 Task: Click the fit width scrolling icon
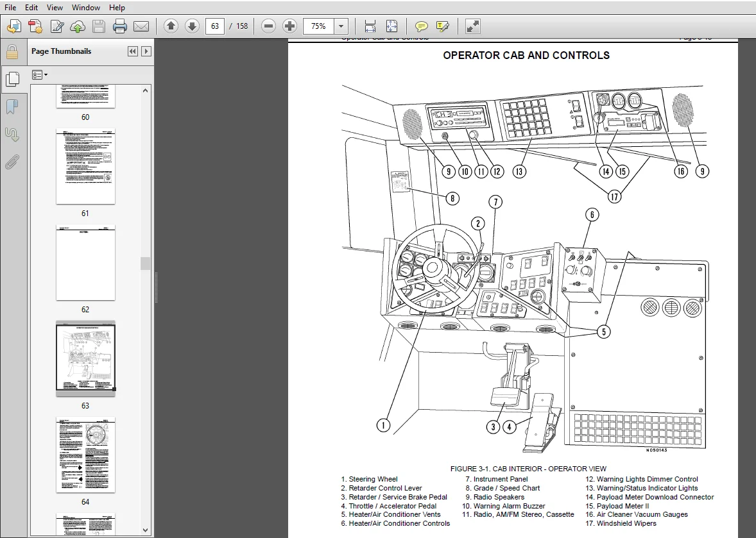click(370, 26)
